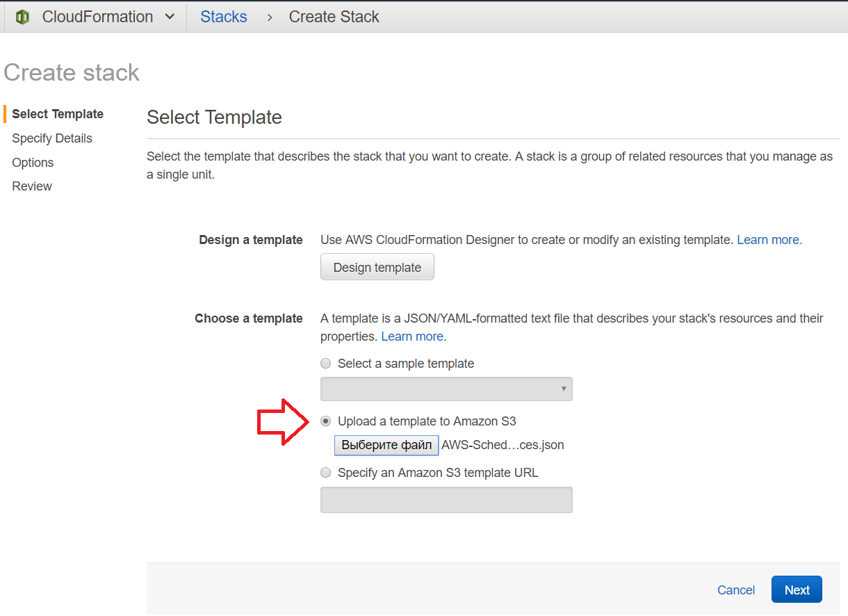Viewport: 848px width, 616px height.
Task: Open Learn more link about template properties
Action: point(414,337)
